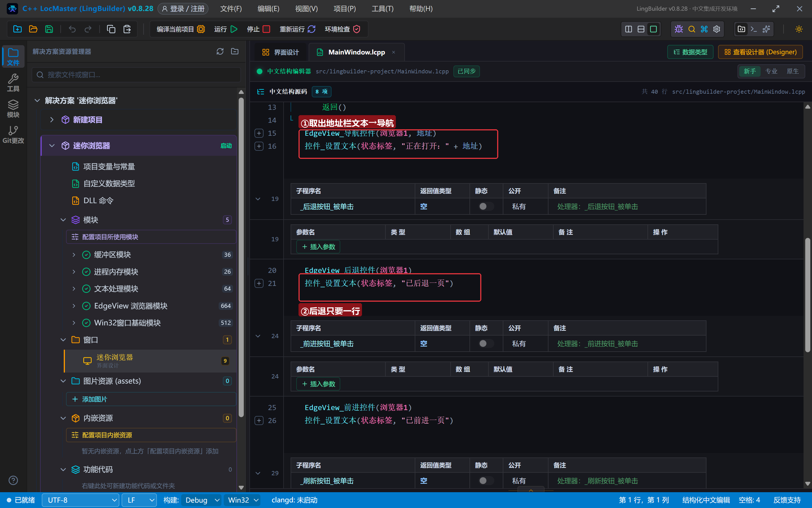Click the search files input field
This screenshot has width=812, height=508.
136,75
